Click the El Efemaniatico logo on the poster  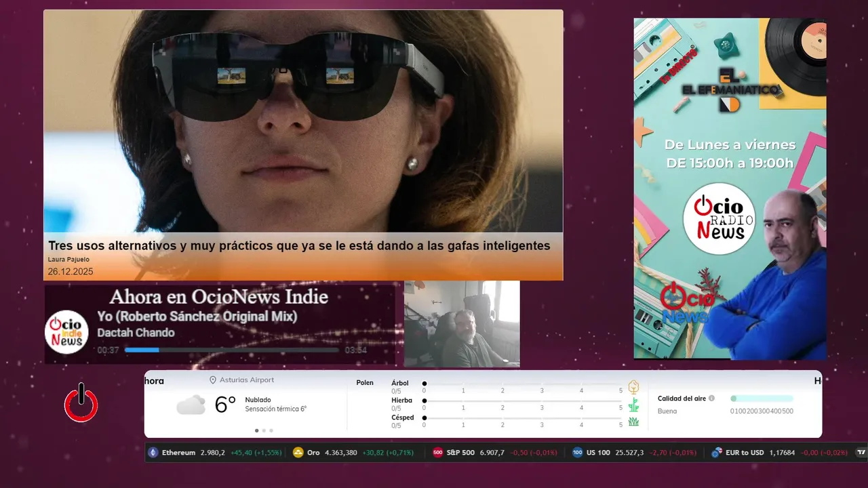(x=731, y=89)
